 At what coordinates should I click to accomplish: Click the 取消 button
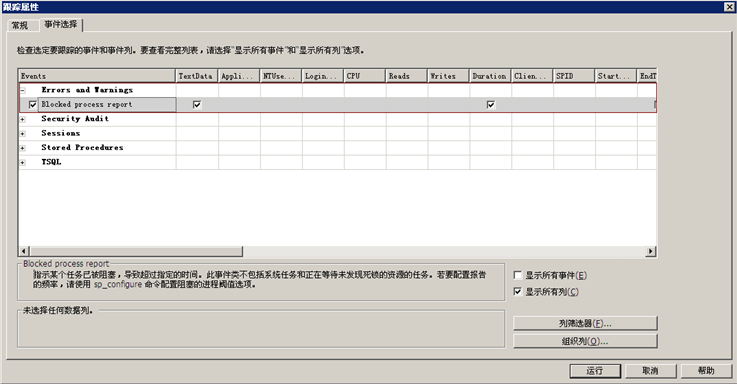(651, 371)
